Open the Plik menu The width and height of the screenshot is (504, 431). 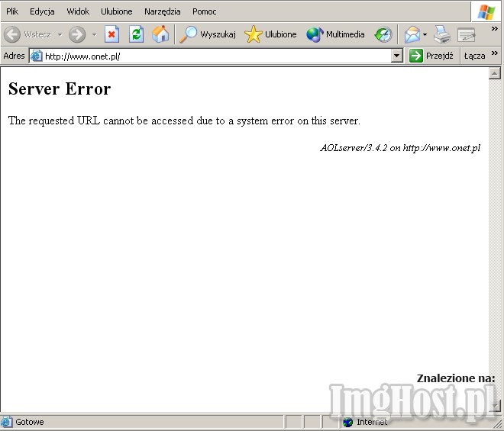pyautogui.click(x=12, y=11)
